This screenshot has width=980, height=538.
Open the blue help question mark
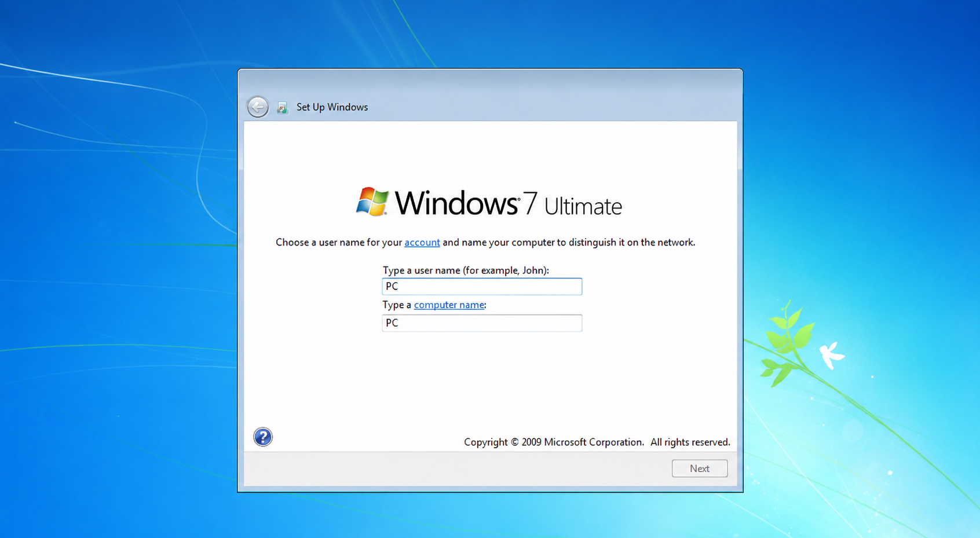point(263,437)
